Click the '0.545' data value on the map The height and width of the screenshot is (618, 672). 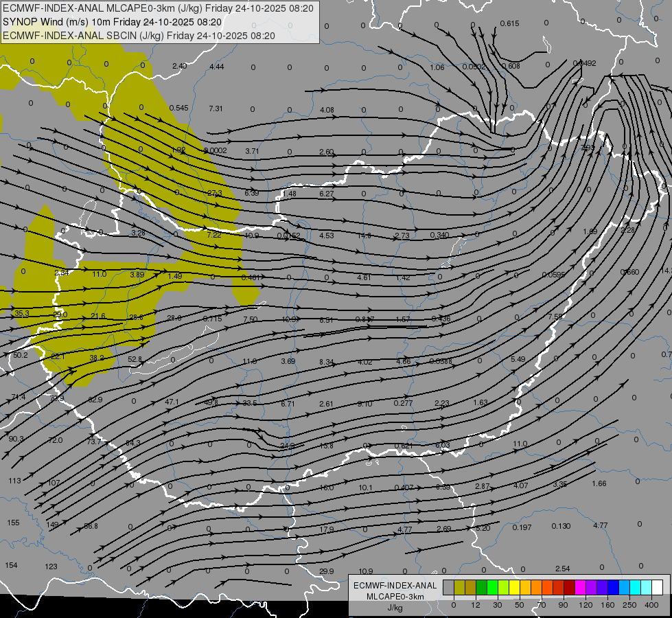178,108
